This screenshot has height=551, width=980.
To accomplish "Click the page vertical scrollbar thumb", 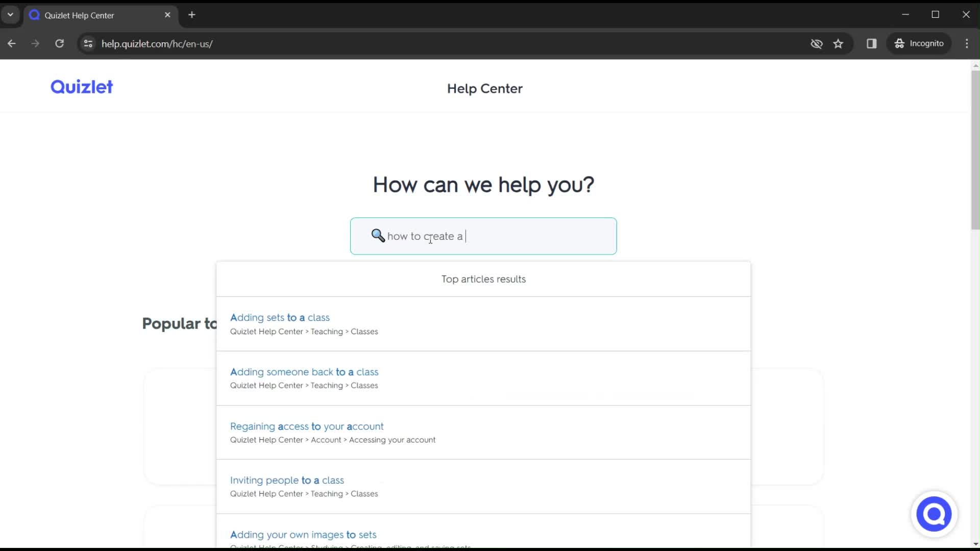I will (975, 151).
